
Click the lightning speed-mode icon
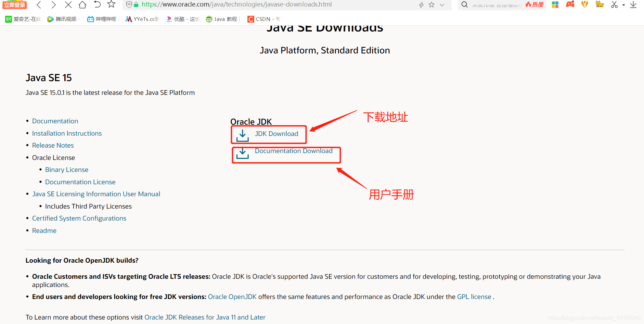pos(421,5)
